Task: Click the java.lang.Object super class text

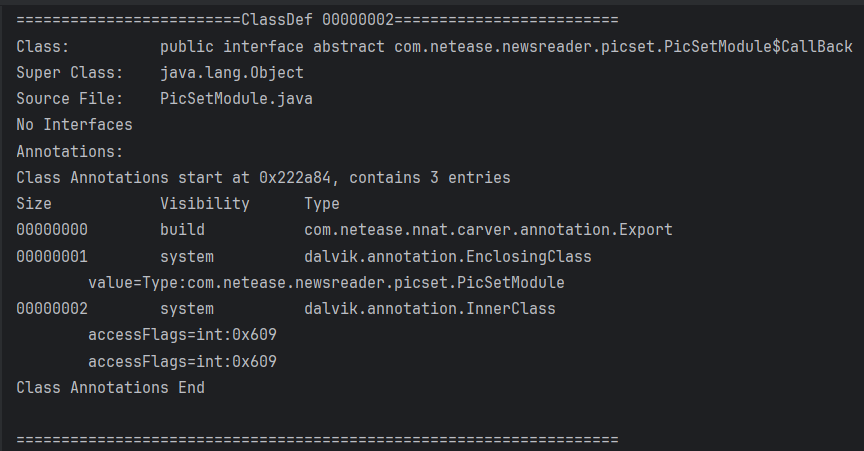Action: pos(232,73)
